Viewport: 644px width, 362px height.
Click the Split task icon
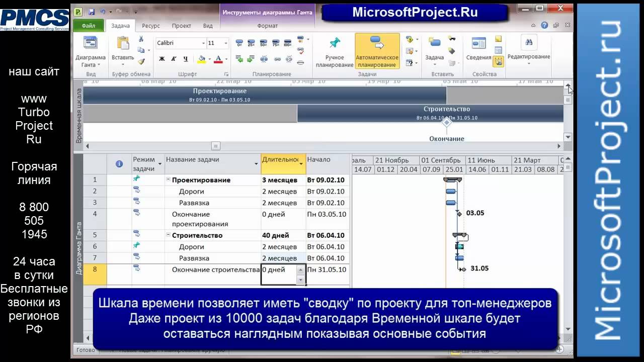[263, 59]
